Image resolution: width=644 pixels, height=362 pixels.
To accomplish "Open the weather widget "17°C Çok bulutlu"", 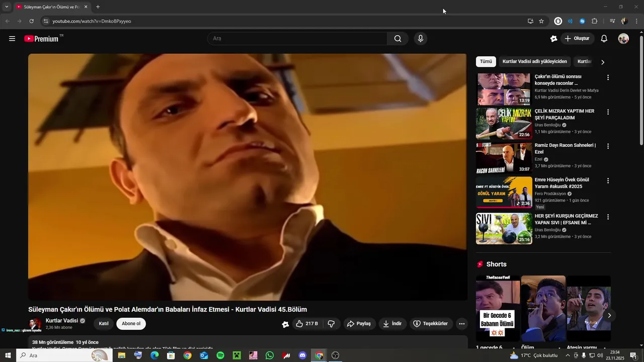I will [534, 355].
